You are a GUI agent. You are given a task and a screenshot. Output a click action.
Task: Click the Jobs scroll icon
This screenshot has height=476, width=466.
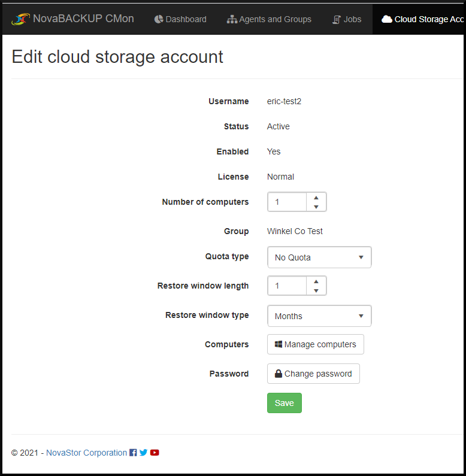(x=336, y=19)
